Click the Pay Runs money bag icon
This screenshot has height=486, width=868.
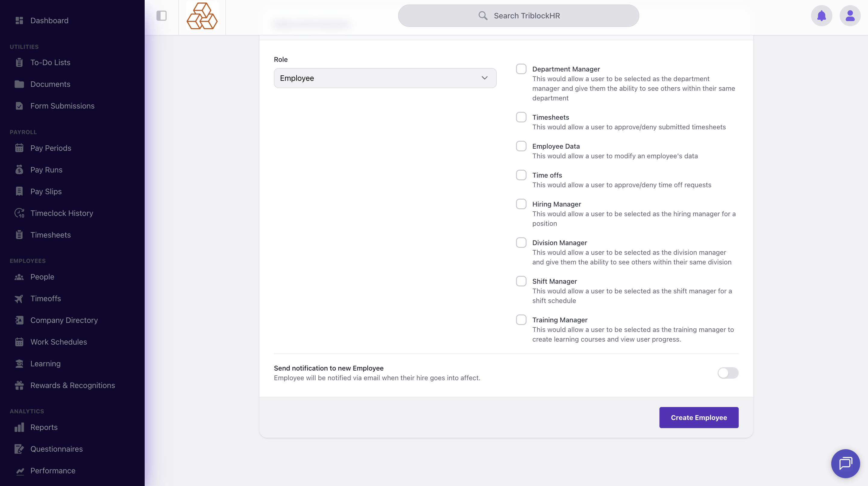pyautogui.click(x=19, y=170)
